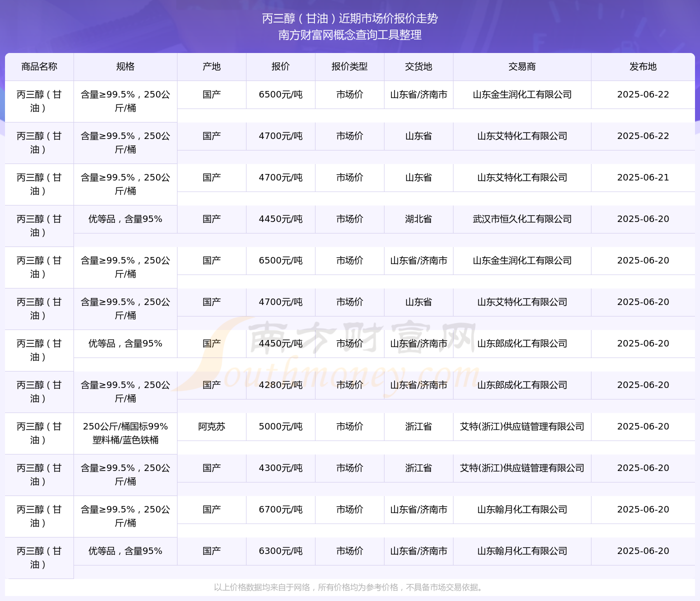This screenshot has width=700, height=601.
Task: Click 山东省/济南市 in the 6700元/吨 row
Action: 418,509
